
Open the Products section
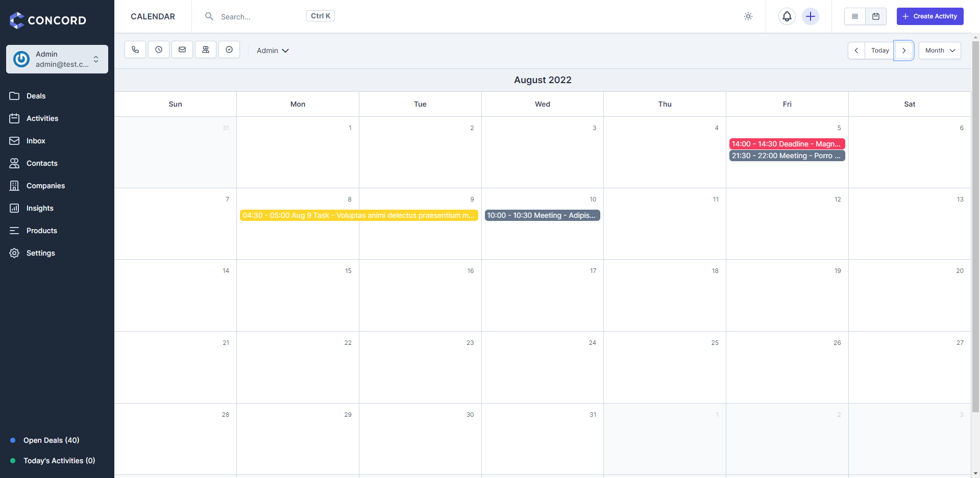click(x=57, y=231)
